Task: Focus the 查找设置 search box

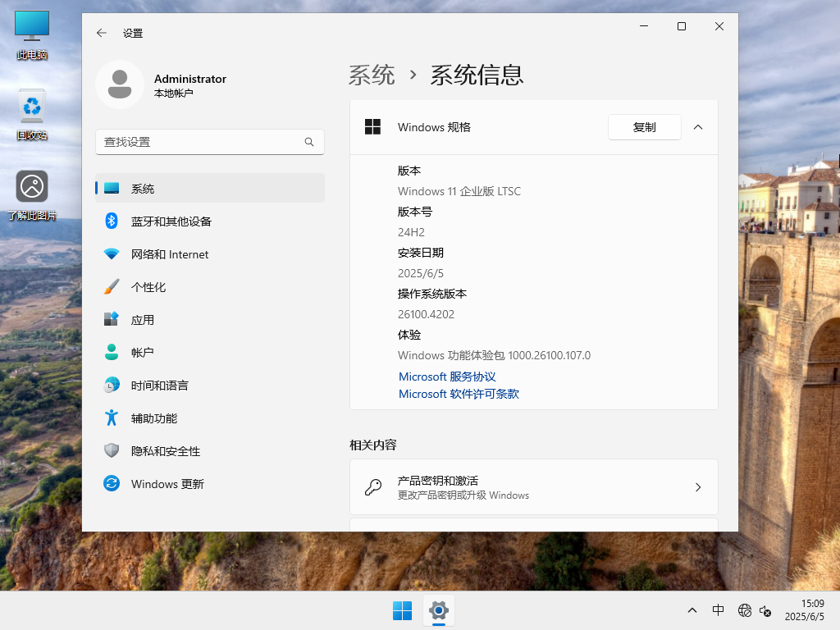Action: [x=209, y=142]
